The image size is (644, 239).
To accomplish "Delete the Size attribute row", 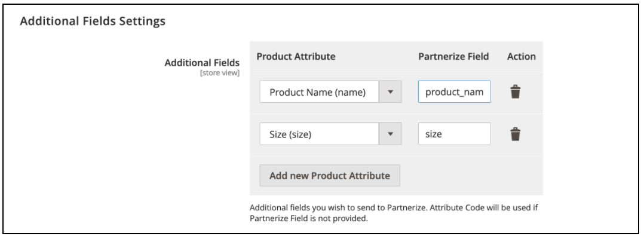I will tap(516, 134).
